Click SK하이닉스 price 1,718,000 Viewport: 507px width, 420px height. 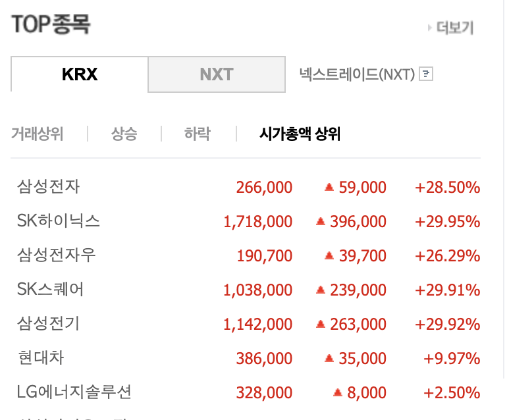tap(258, 222)
